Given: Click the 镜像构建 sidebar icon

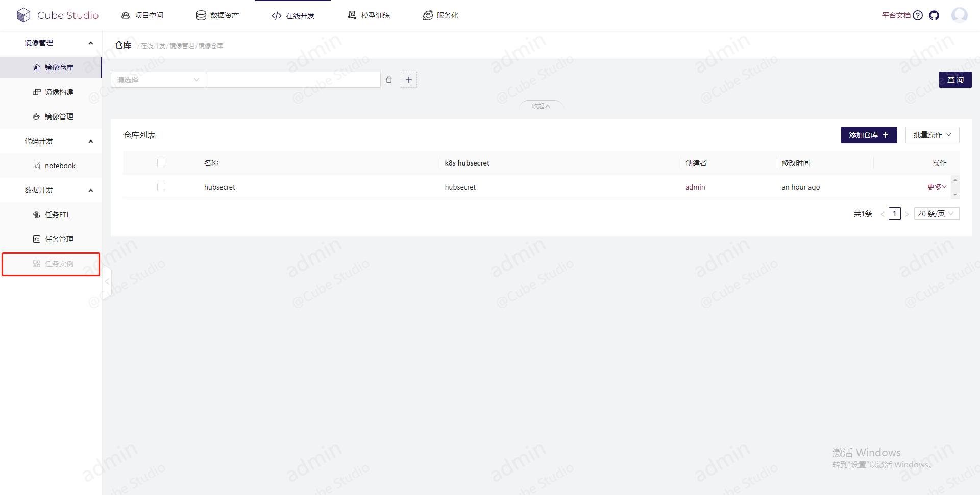Looking at the screenshot, I should point(37,92).
